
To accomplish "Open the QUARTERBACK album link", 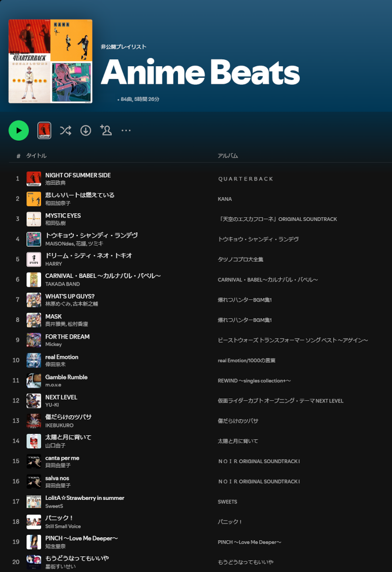I will [246, 179].
